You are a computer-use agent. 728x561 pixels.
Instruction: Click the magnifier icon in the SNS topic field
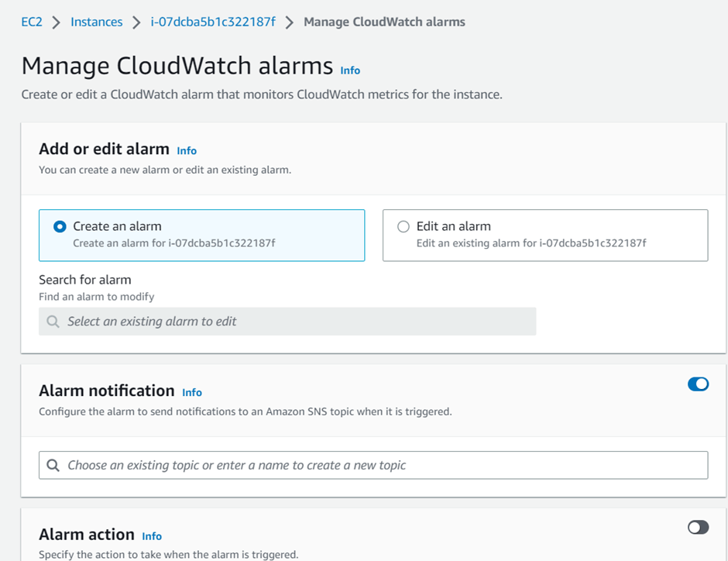pyautogui.click(x=53, y=466)
